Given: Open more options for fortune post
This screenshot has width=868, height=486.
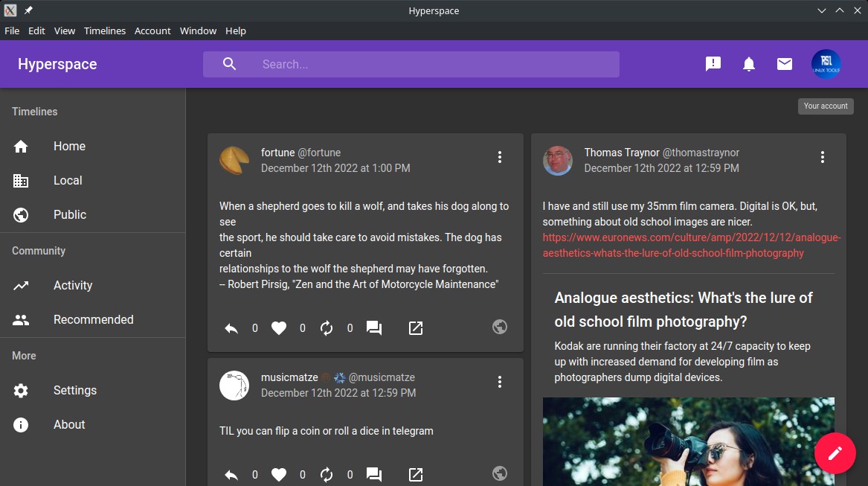Looking at the screenshot, I should [500, 157].
